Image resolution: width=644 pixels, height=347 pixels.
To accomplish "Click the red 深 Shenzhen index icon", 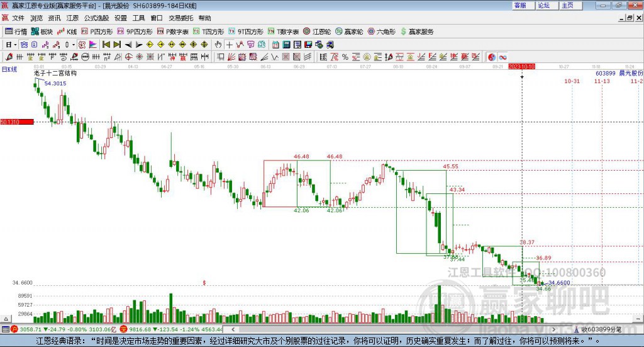I will pyautogui.click(x=123, y=329).
